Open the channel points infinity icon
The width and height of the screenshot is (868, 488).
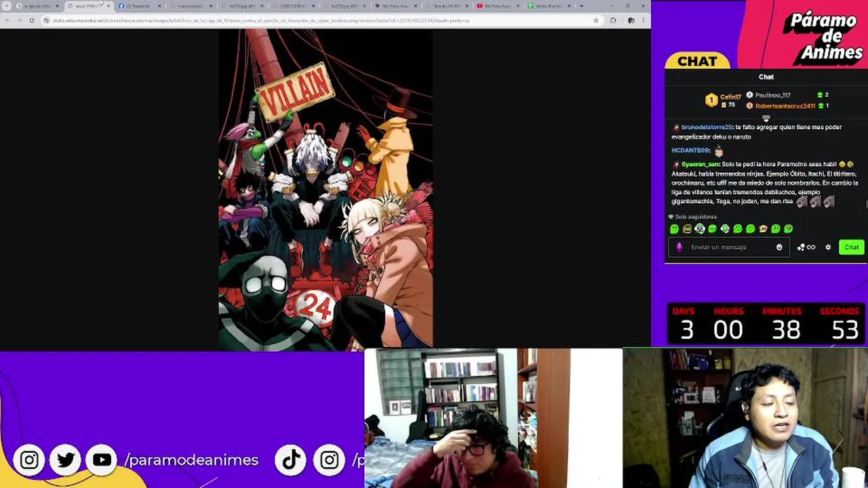click(806, 247)
